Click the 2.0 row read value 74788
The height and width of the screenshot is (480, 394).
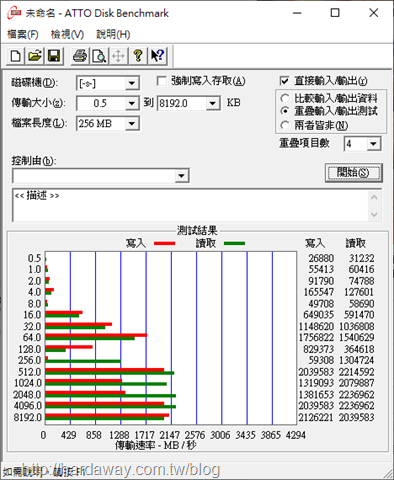[x=362, y=281]
